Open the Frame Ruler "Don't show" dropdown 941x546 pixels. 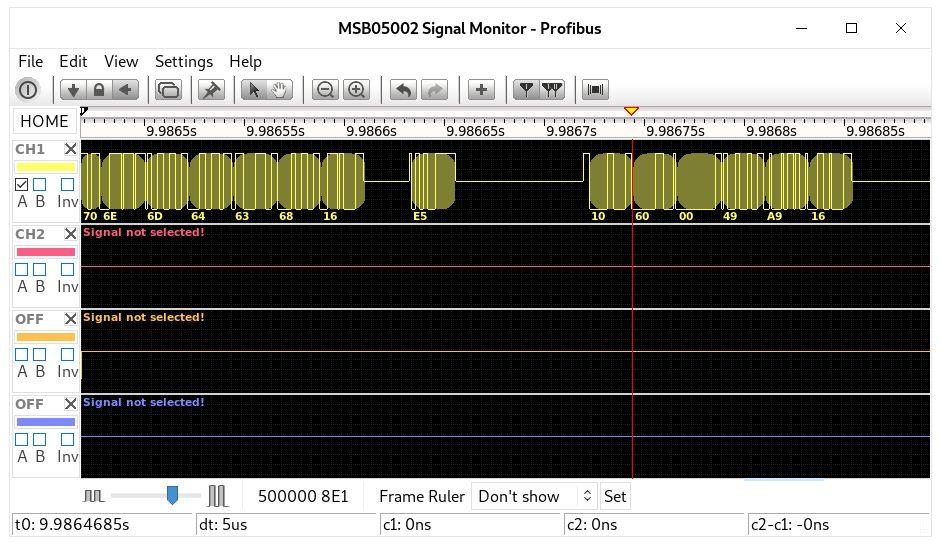coord(534,496)
